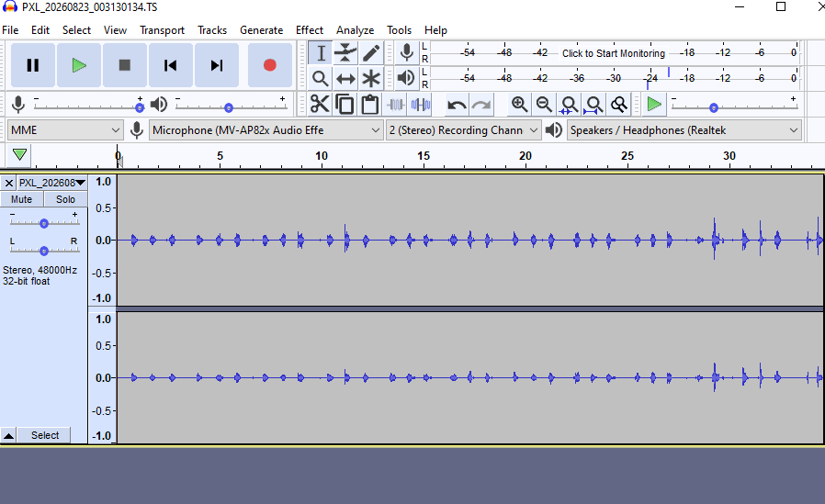Select the Multi-Tool asterisk icon
Screen dimensions: 825x504
tap(371, 79)
